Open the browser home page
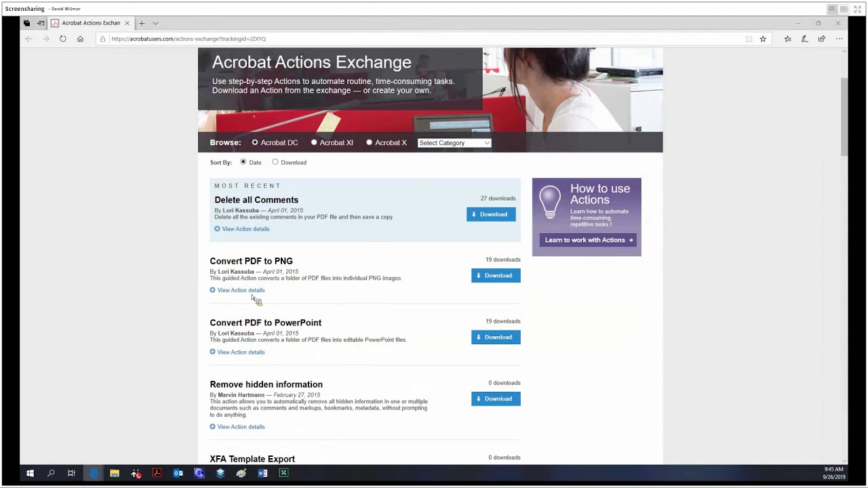Image resolution: width=868 pixels, height=488 pixels. (80, 39)
